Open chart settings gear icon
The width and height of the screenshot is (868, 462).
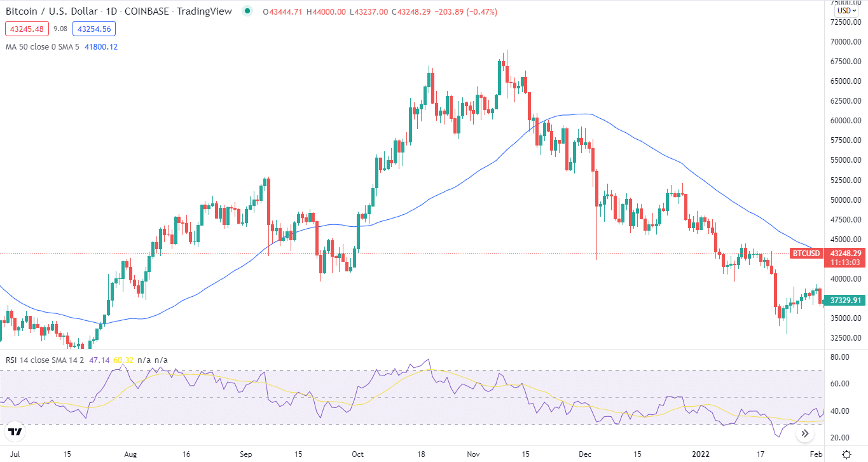pyautogui.click(x=846, y=454)
